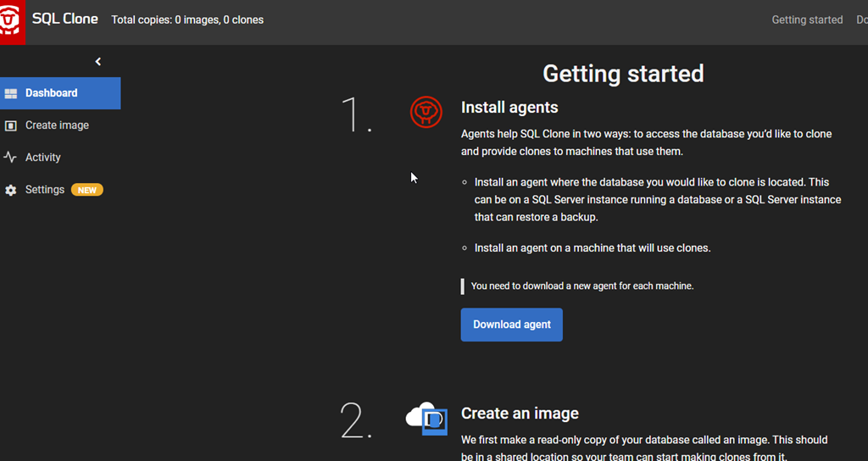The width and height of the screenshot is (868, 461).
Task: Click the Install agents heading
Action: click(x=509, y=108)
